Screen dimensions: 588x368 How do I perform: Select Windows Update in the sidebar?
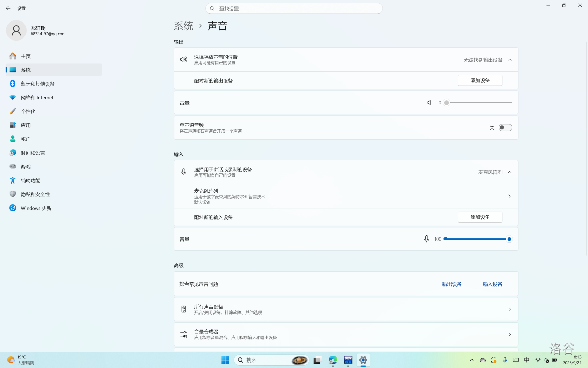point(36,208)
